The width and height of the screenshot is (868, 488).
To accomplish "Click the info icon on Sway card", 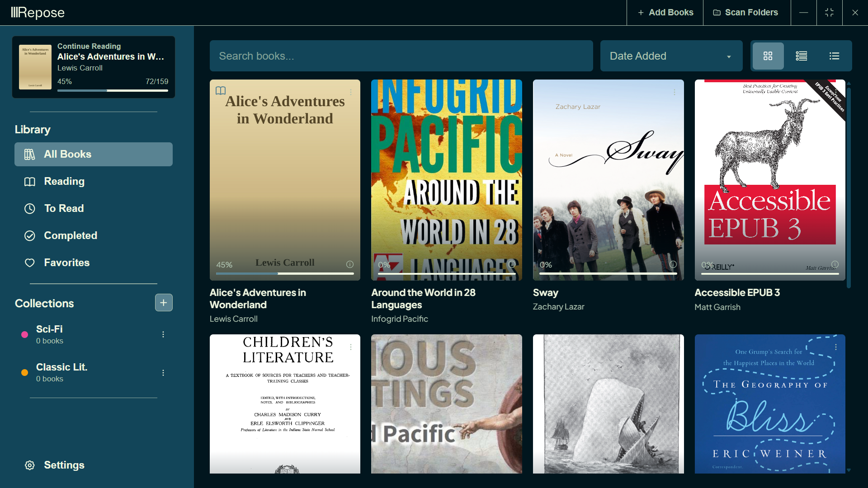I will (673, 264).
